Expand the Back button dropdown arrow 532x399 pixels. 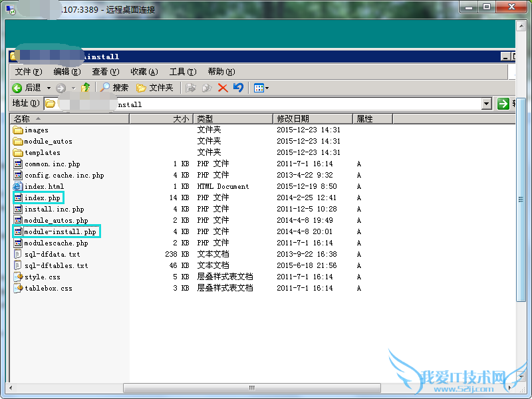pyautogui.click(x=48, y=87)
